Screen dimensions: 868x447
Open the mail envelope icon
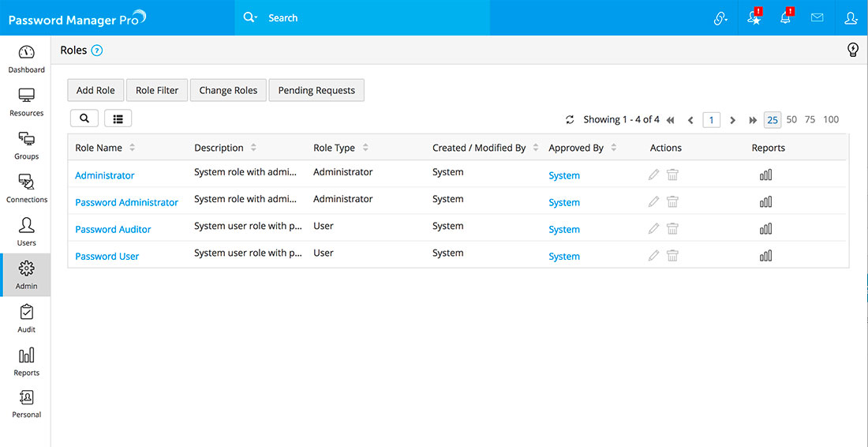click(x=817, y=17)
